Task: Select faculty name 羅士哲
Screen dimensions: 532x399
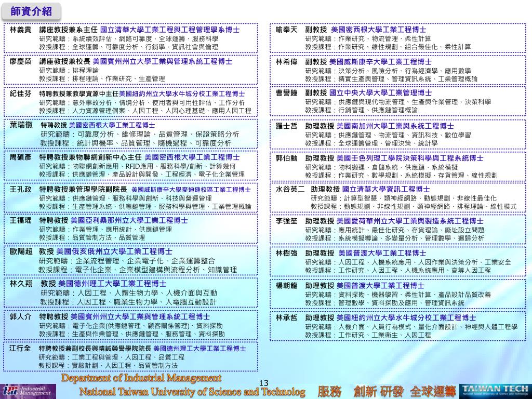Action: tap(286, 126)
